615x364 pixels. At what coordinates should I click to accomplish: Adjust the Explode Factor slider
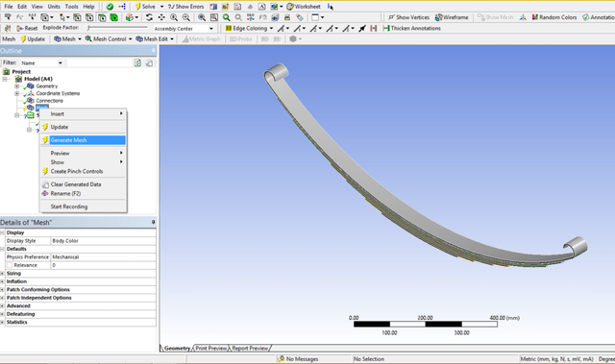coord(117,28)
